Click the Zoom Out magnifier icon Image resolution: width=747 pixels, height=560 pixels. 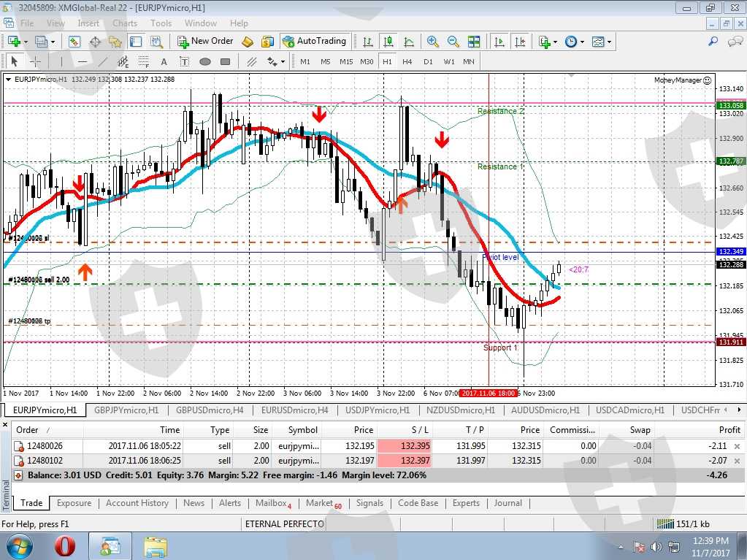tap(453, 42)
